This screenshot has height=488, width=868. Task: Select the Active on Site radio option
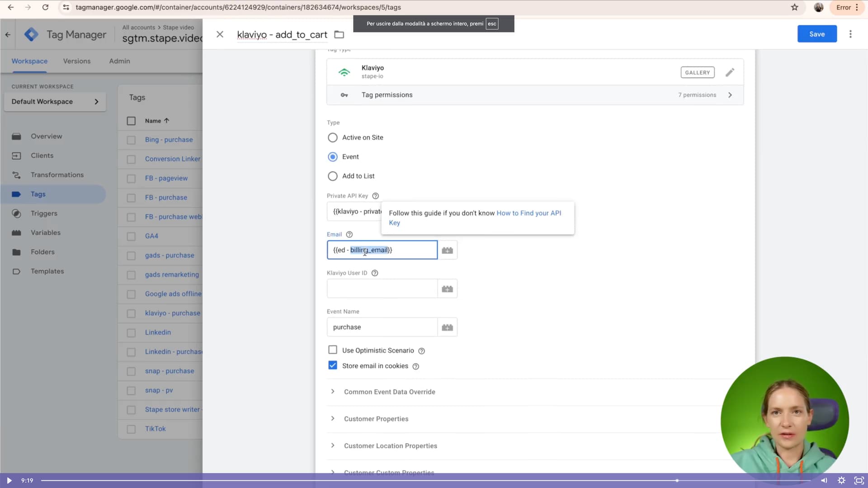pos(333,137)
